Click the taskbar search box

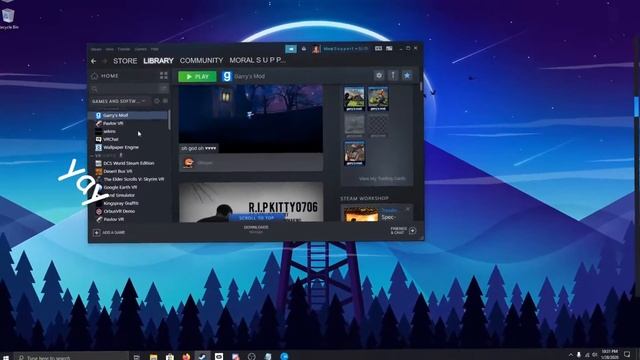[x=71, y=356]
